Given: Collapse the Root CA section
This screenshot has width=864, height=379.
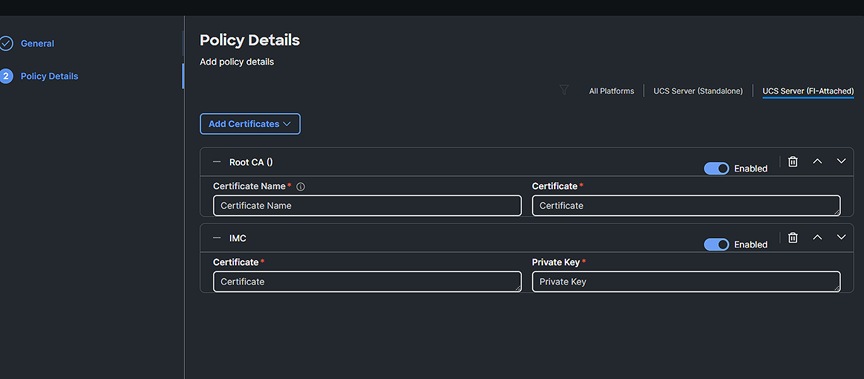Looking at the screenshot, I should pos(217,162).
